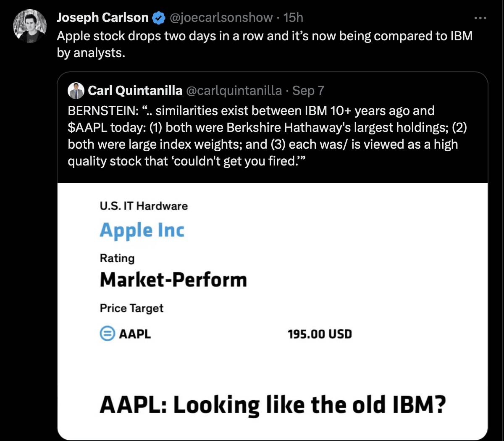The width and height of the screenshot is (504, 441).
Task: Click the U.S. IT Hardware label
Action: pos(144,206)
